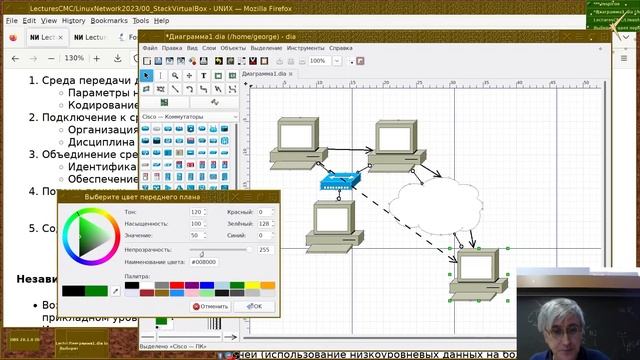Image resolution: width=640 pixels, height=360 pixels.
Task: Click the Cut icon in Dia toolbar
Action: pos(253,61)
